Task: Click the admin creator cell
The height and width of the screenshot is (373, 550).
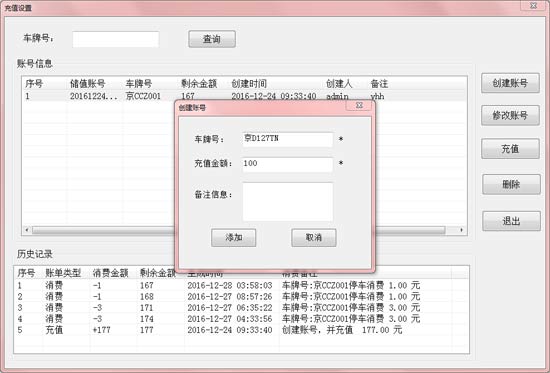Action: (x=337, y=96)
